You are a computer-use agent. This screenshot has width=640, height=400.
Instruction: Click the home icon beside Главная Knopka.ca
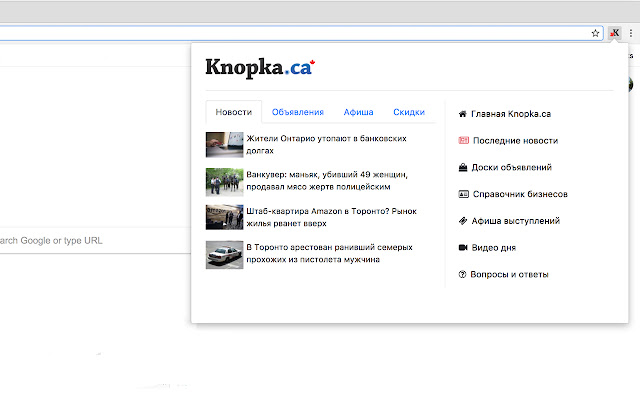pyautogui.click(x=462, y=114)
